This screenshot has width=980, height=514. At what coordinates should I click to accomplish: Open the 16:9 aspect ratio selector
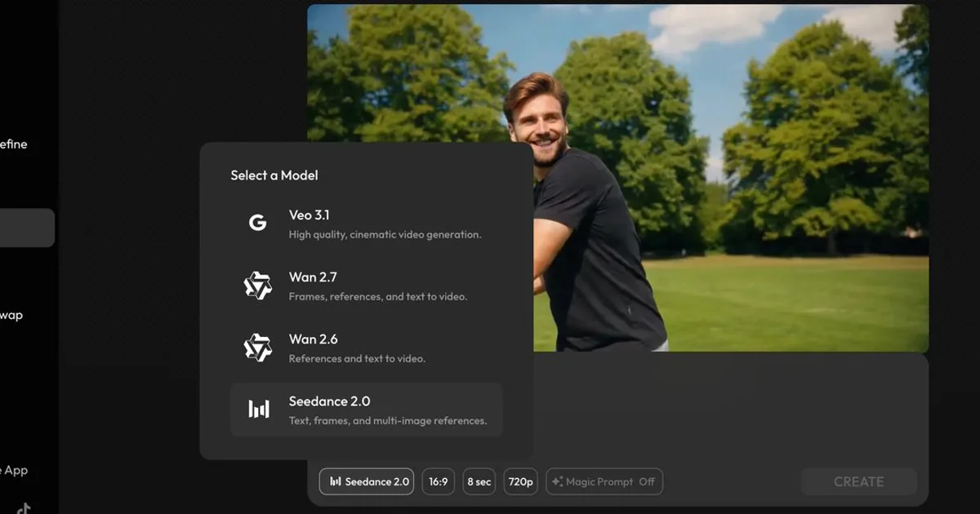(439, 481)
